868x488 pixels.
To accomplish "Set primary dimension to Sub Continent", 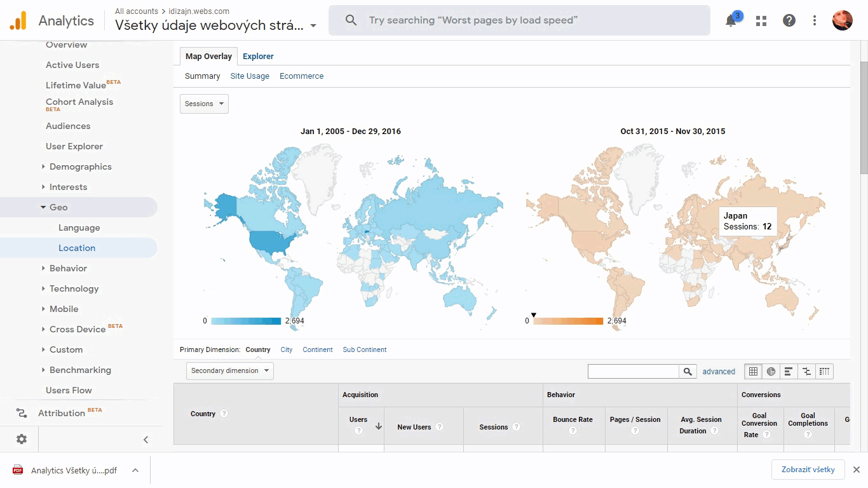I will [365, 350].
